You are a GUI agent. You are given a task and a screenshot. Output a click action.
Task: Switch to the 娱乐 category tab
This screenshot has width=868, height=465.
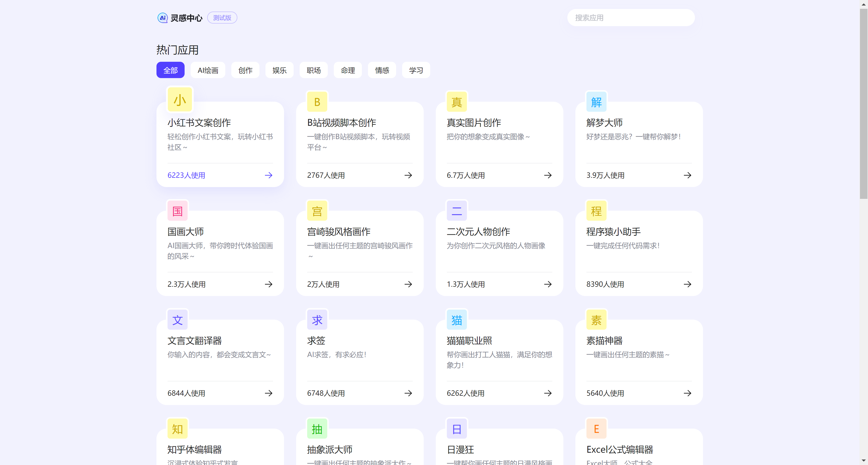tap(279, 70)
